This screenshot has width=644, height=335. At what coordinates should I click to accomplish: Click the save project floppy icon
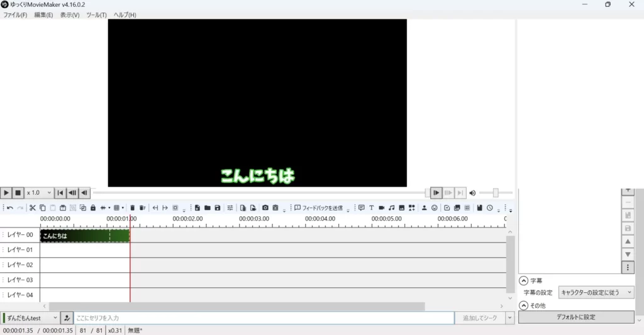tap(218, 208)
